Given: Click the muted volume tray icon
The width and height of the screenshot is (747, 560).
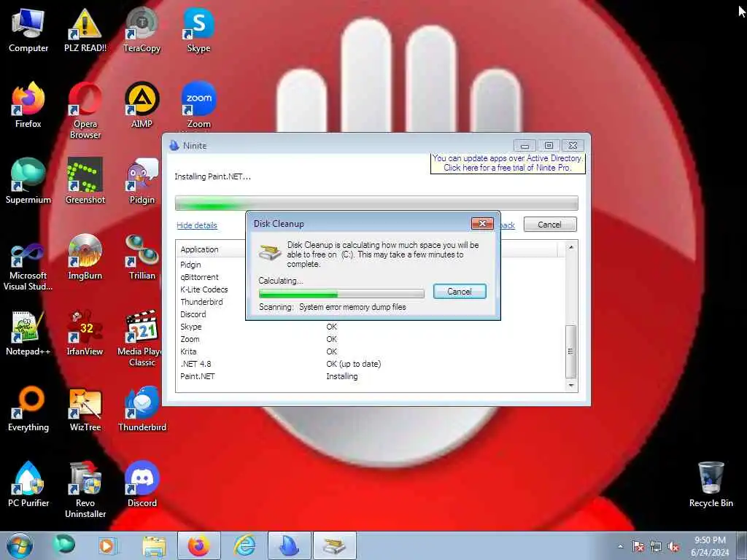Looking at the screenshot, I should (673, 546).
